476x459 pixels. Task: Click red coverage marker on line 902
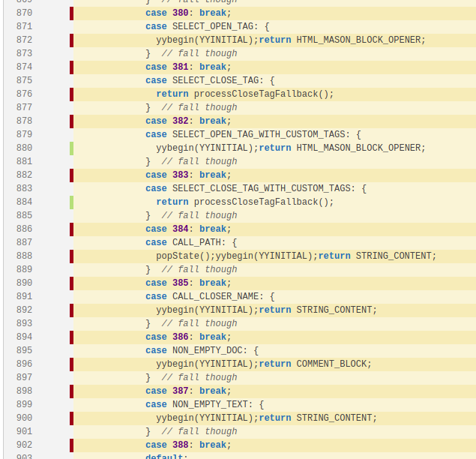(x=72, y=445)
